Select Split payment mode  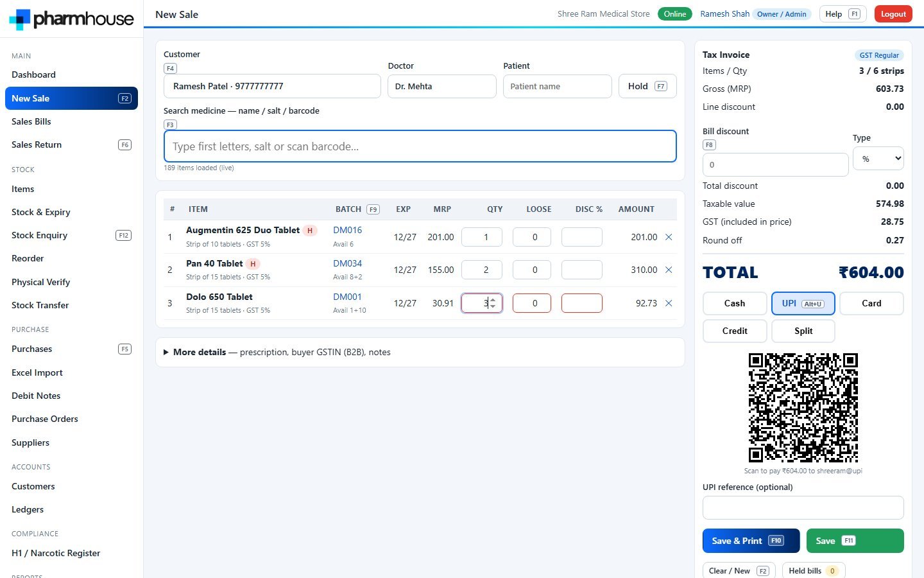pos(803,331)
